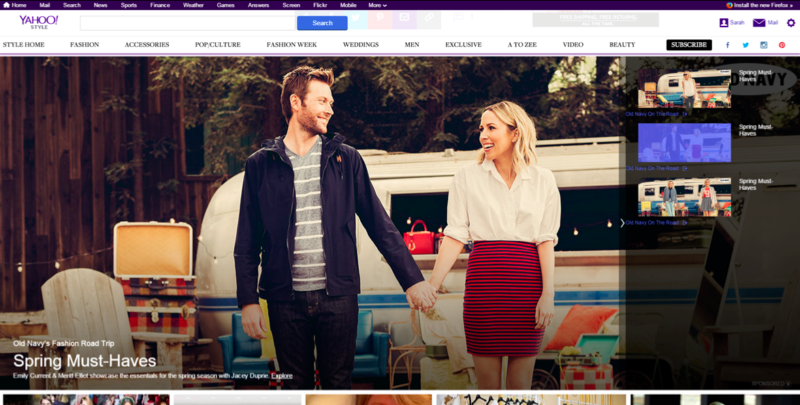This screenshot has height=405, width=800.
Task: Go to Yahoo Home with house icon
Action: click(15, 5)
